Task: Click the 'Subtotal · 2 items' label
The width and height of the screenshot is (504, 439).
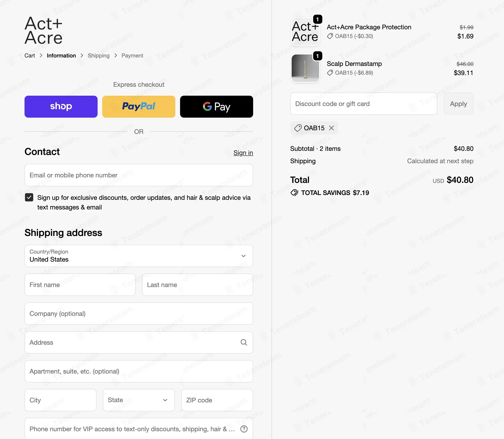Action: (315, 149)
